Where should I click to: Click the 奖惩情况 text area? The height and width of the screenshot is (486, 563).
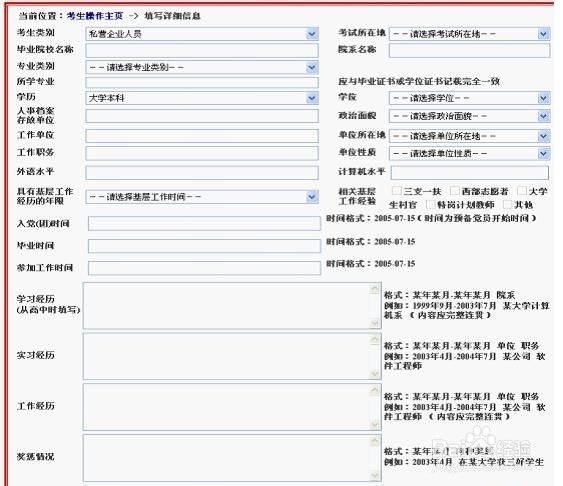(x=232, y=458)
